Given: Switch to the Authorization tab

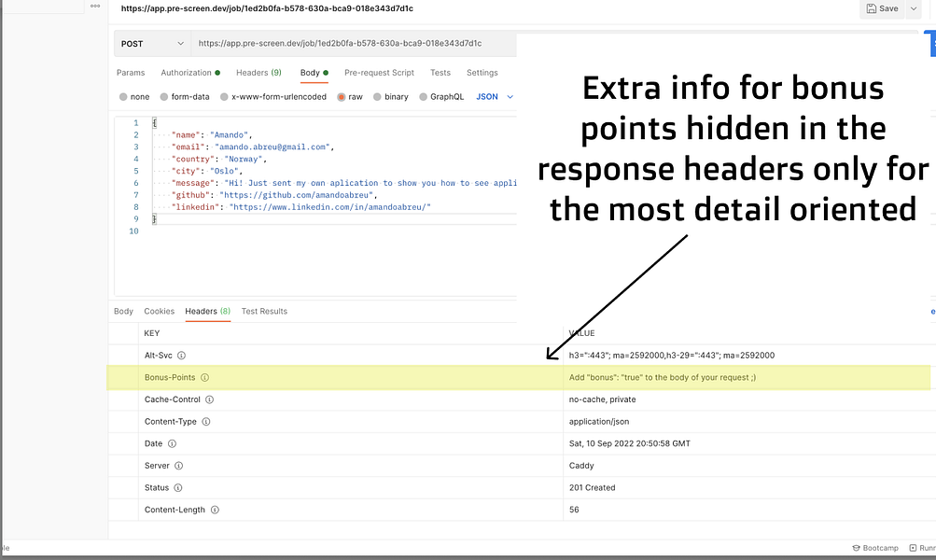Looking at the screenshot, I should [x=190, y=73].
